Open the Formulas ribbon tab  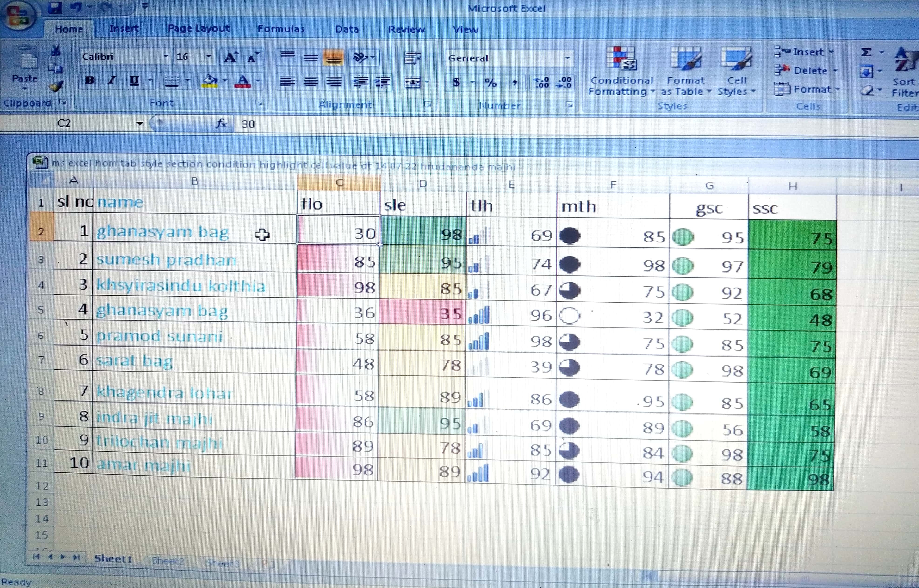click(x=281, y=29)
